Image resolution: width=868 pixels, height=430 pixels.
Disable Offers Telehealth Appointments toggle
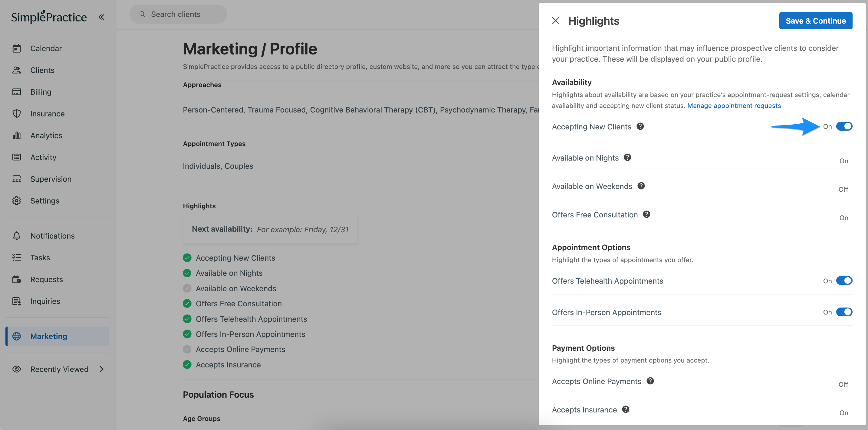844,281
